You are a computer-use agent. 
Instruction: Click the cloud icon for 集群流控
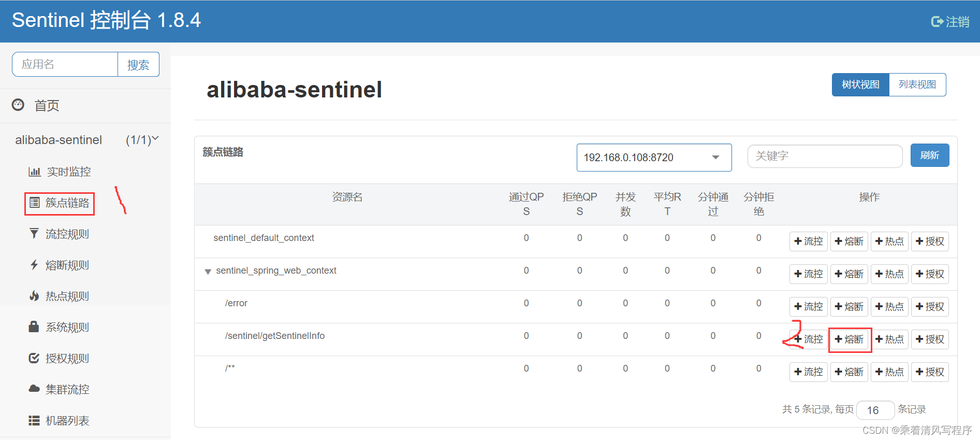34,389
